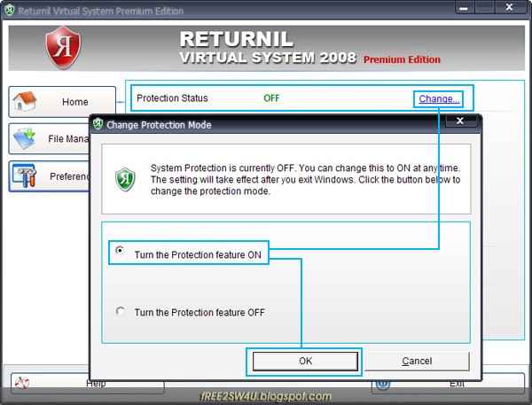Click the Premium Edition red text

[x=402, y=59]
